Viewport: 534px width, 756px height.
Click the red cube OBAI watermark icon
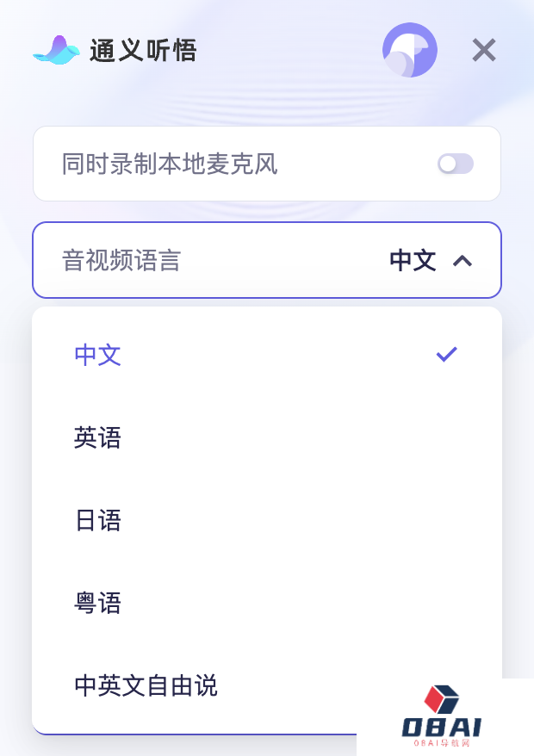(x=442, y=699)
